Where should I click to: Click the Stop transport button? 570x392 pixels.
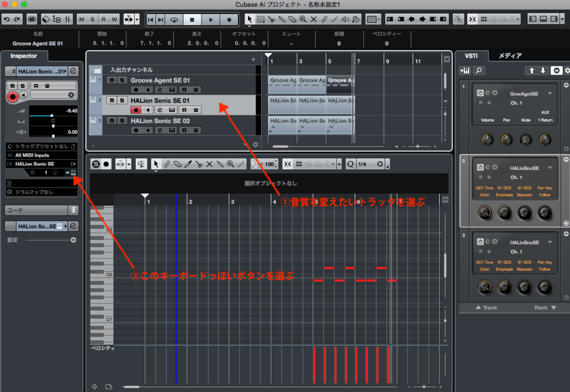click(x=192, y=19)
